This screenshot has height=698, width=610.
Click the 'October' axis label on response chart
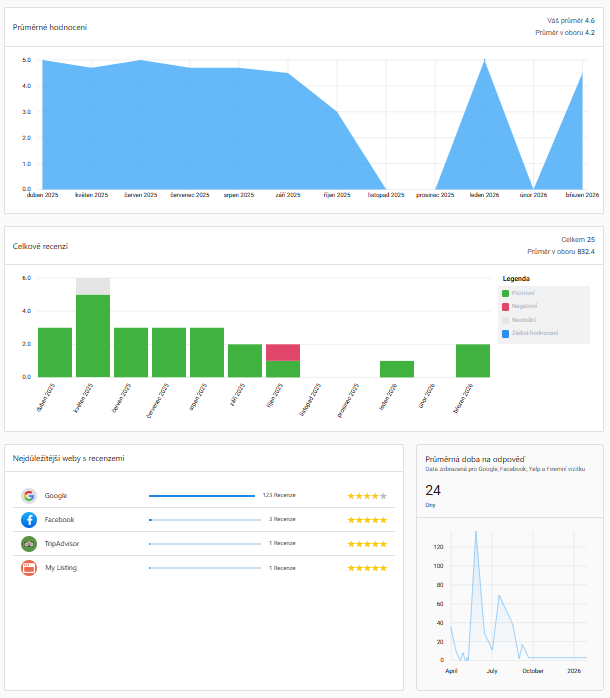(533, 671)
